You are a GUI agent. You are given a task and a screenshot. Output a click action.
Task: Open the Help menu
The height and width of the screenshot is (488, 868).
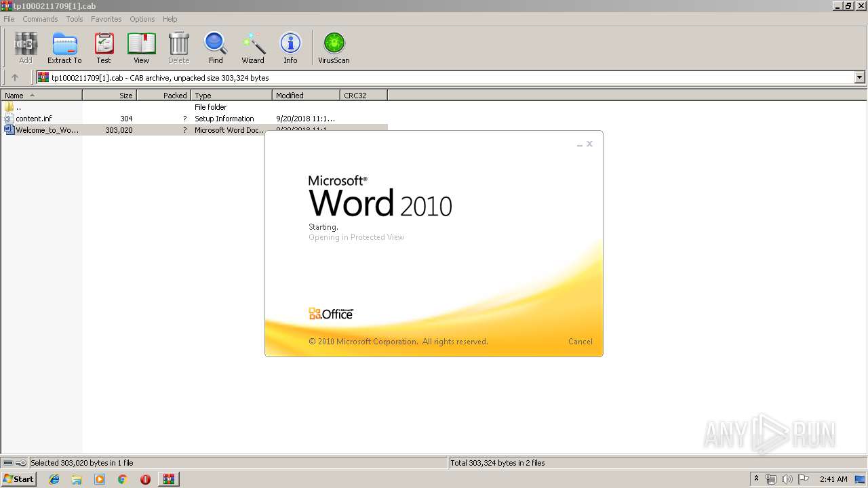[170, 19]
